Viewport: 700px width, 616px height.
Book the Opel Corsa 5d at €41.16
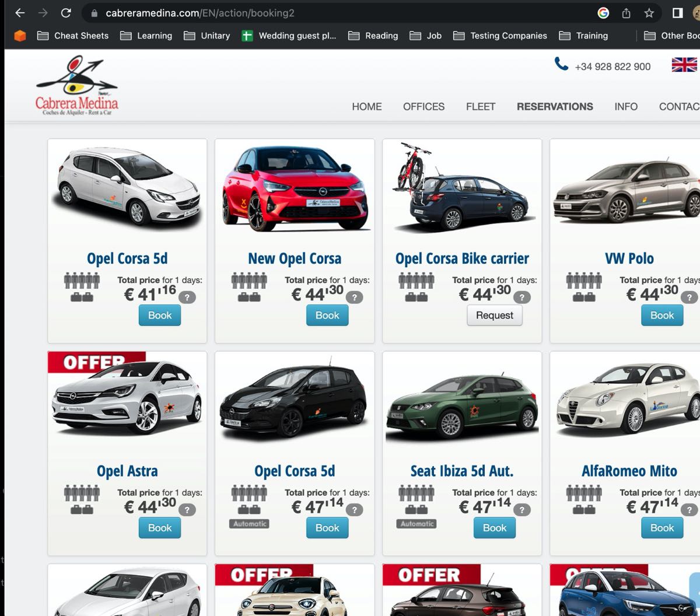[160, 315]
